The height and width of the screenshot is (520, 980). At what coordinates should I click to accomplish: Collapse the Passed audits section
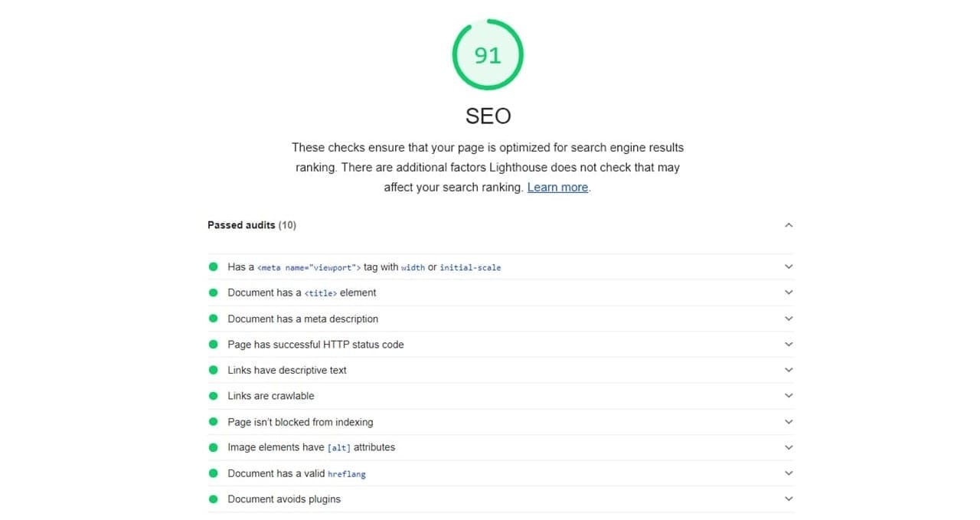pos(789,225)
